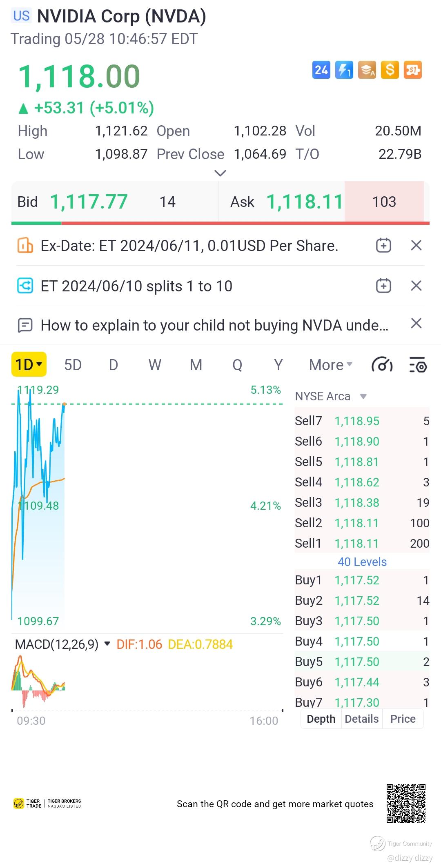Open the More timeframes dropdown
441x868 pixels.
click(330, 365)
